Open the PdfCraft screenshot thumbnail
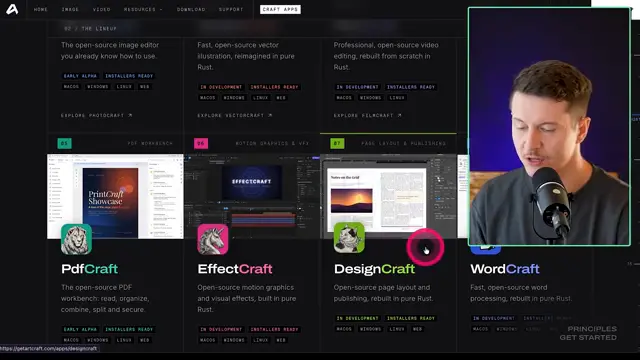 [x=115, y=196]
